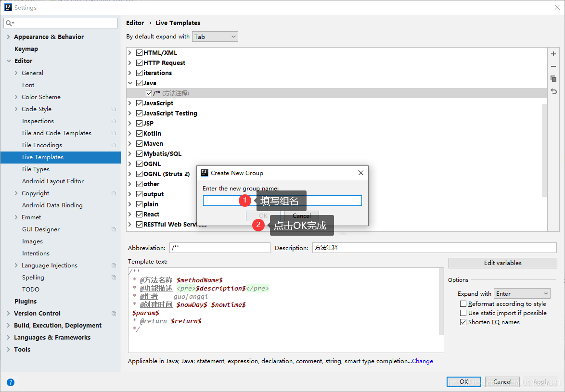
Task: Expand the Maven template group
Action: 130,144
